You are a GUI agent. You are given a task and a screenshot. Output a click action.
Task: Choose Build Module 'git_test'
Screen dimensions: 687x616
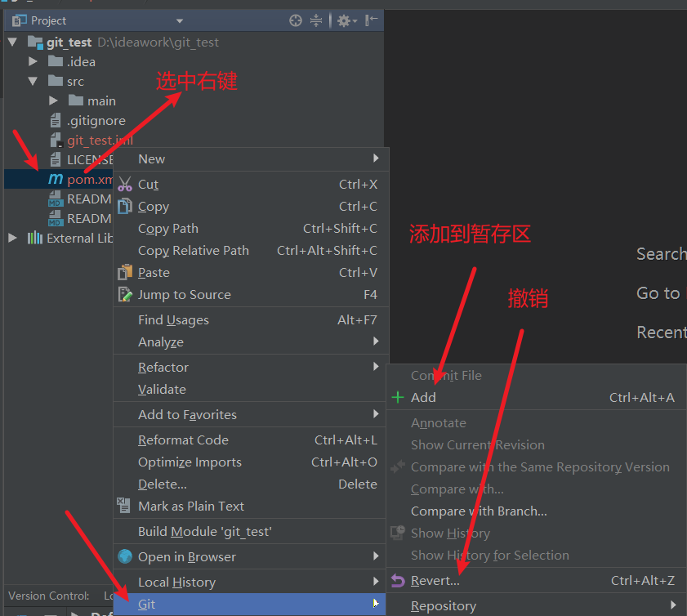(251, 531)
